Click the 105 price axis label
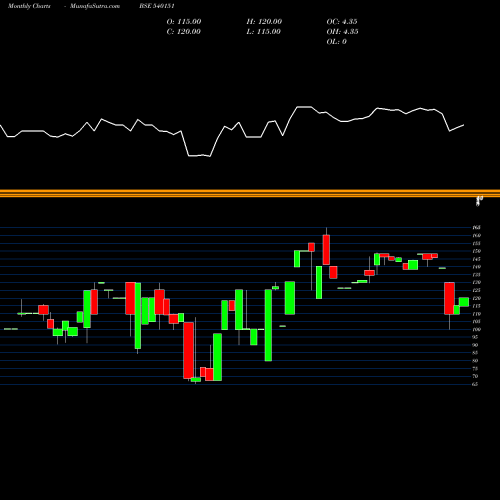The image size is (500, 500). point(476,322)
